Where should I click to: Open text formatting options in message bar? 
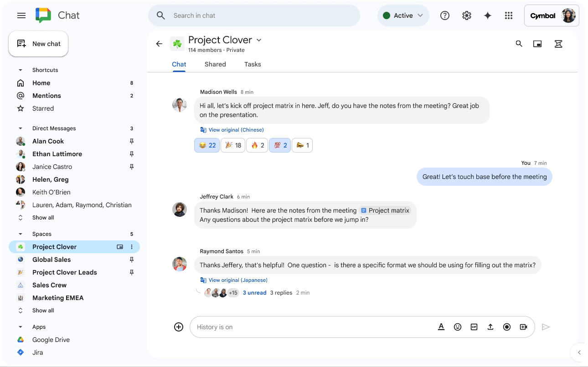point(441,326)
